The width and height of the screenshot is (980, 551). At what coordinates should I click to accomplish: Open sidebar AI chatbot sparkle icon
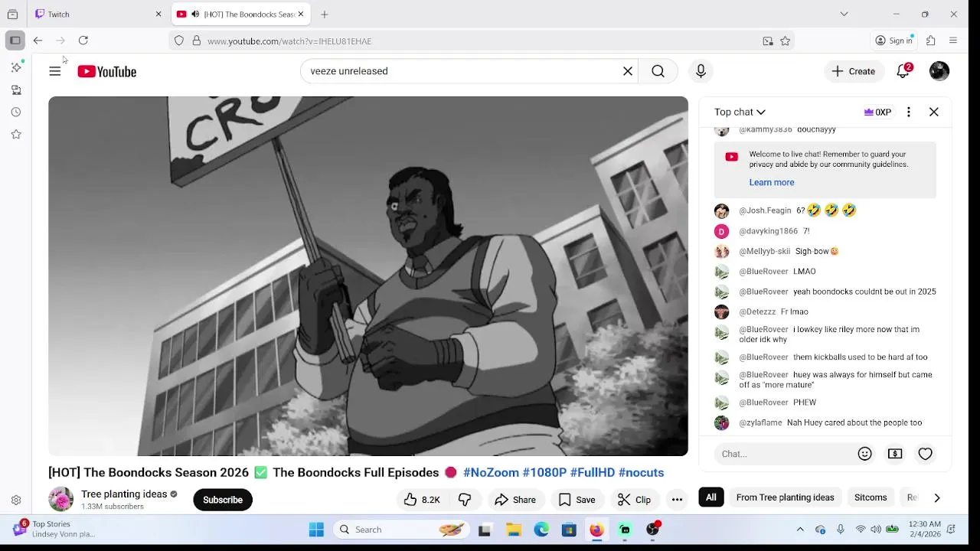16,67
